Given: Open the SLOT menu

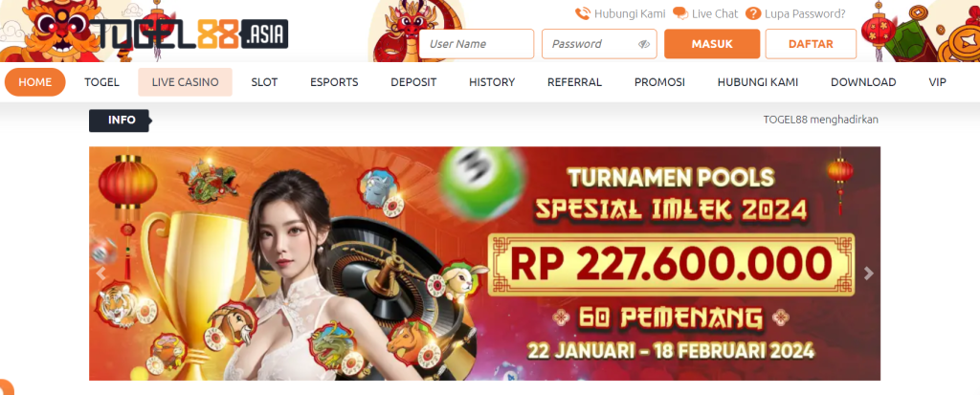Looking at the screenshot, I should (264, 82).
